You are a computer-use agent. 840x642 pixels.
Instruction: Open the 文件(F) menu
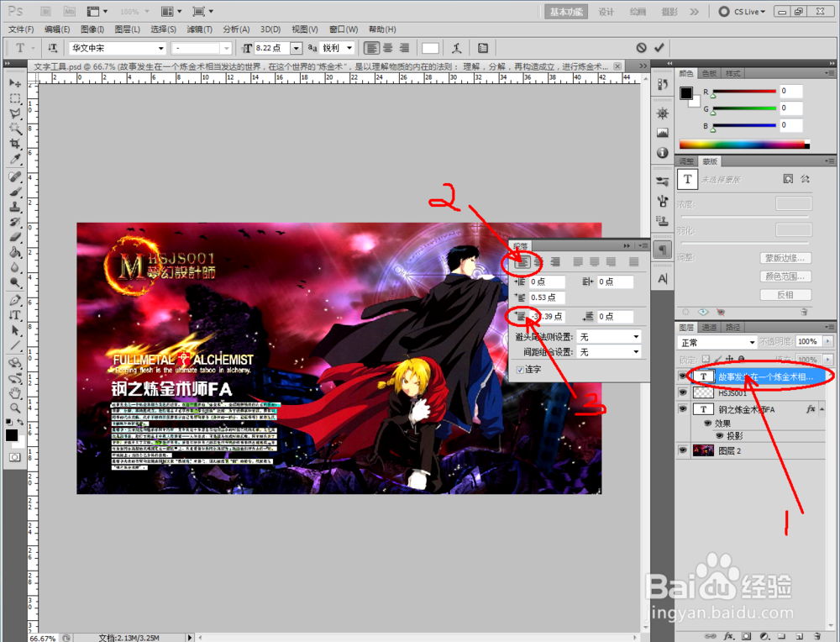(x=21, y=29)
